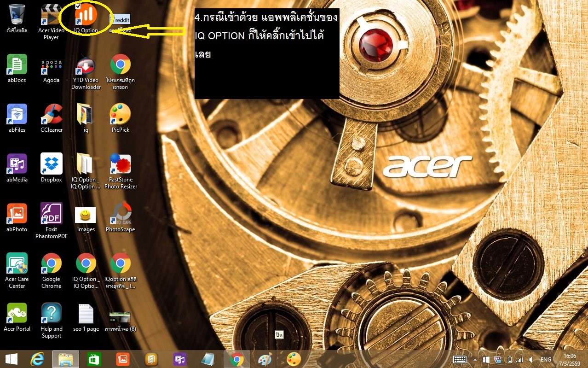The width and height of the screenshot is (588, 368).
Task: Open the security shield tray icon
Action: pyautogui.click(x=497, y=360)
